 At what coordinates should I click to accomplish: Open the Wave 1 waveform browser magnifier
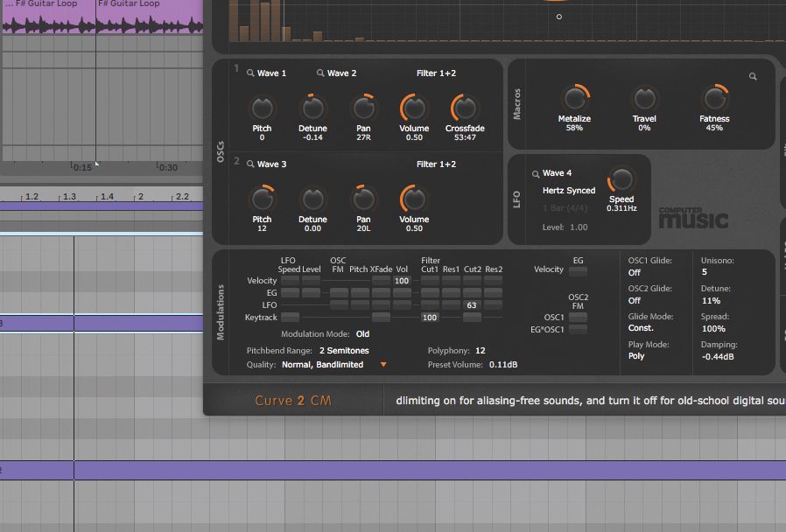pyautogui.click(x=249, y=73)
